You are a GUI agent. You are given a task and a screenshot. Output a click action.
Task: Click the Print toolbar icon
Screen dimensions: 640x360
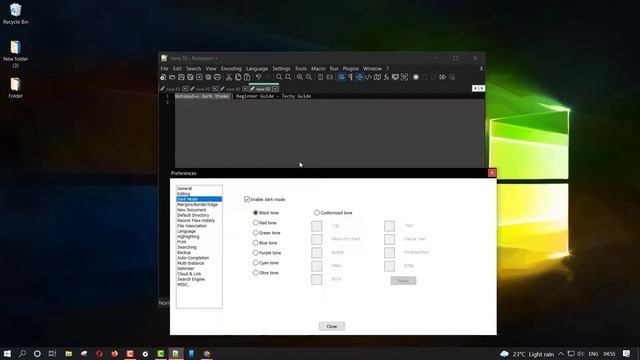[217, 77]
